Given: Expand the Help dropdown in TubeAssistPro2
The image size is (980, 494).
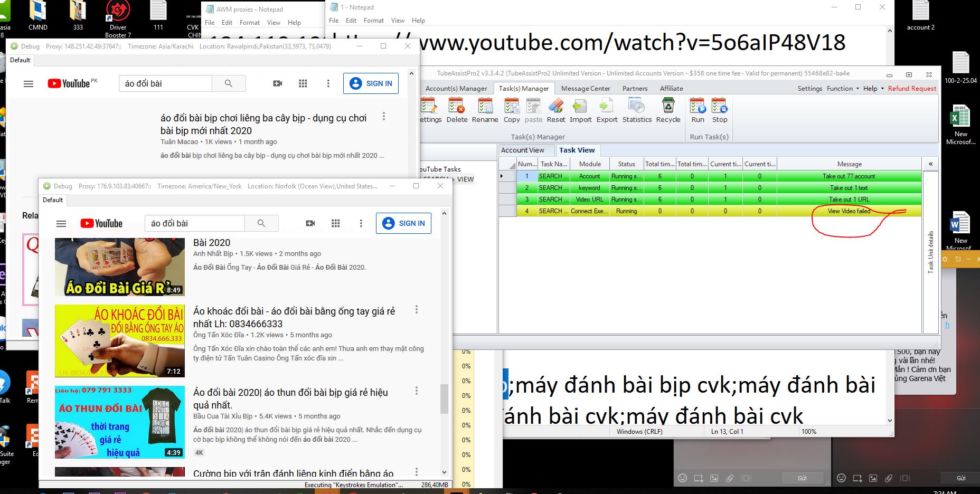Looking at the screenshot, I should [x=873, y=89].
